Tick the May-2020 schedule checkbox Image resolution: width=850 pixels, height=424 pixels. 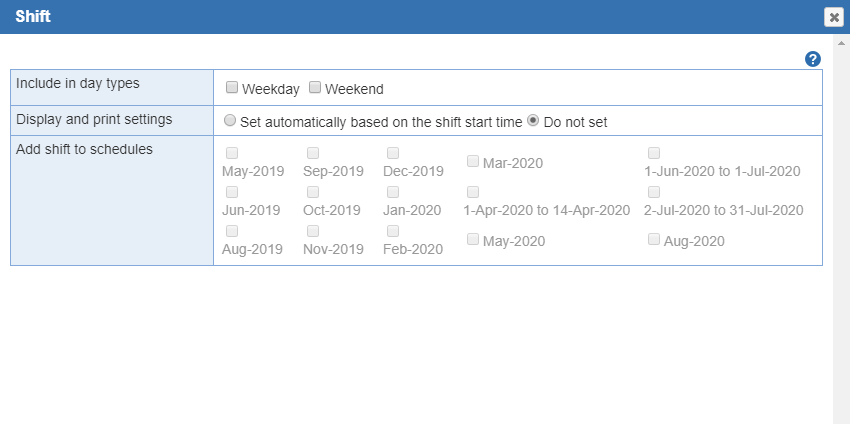pos(473,239)
